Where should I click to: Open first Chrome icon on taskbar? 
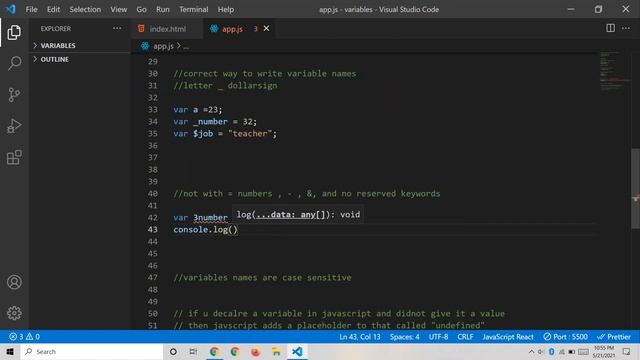click(214, 351)
